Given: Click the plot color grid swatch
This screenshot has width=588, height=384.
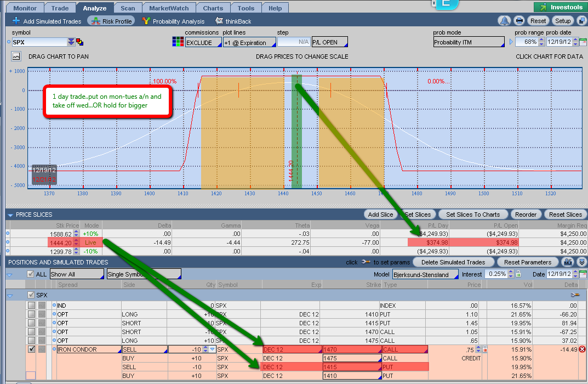Looking at the screenshot, I should [x=178, y=42].
